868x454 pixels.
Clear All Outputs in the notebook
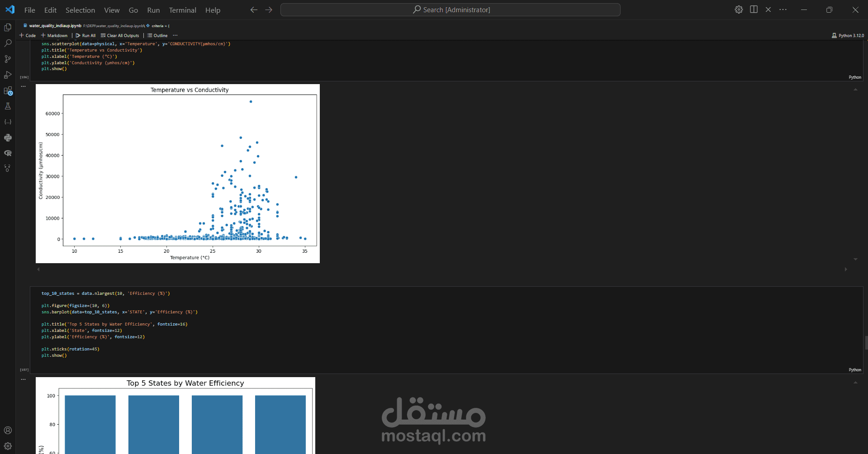(x=120, y=35)
